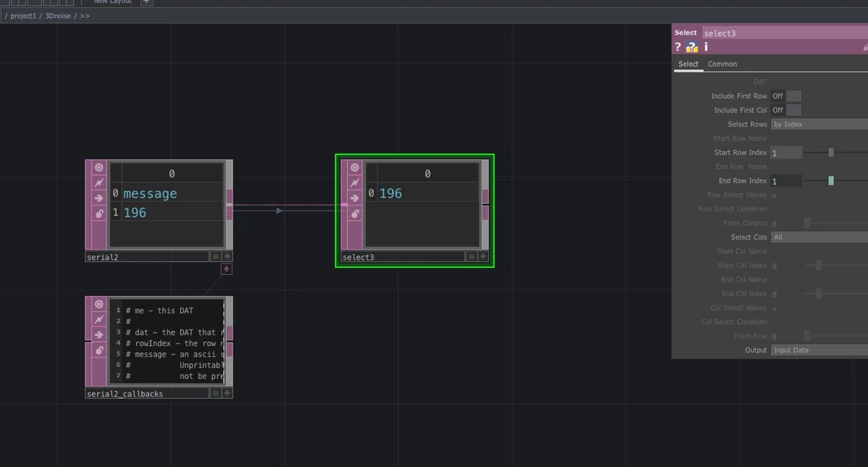The height and width of the screenshot is (467, 868).
Task: Click plus button on serial2_callbacks node
Action: (x=227, y=393)
